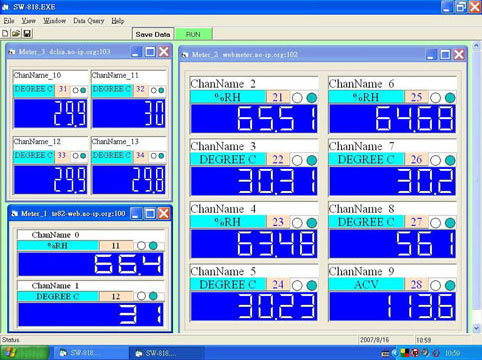Open the Window menu
The height and width of the screenshot is (360, 482).
(54, 21)
